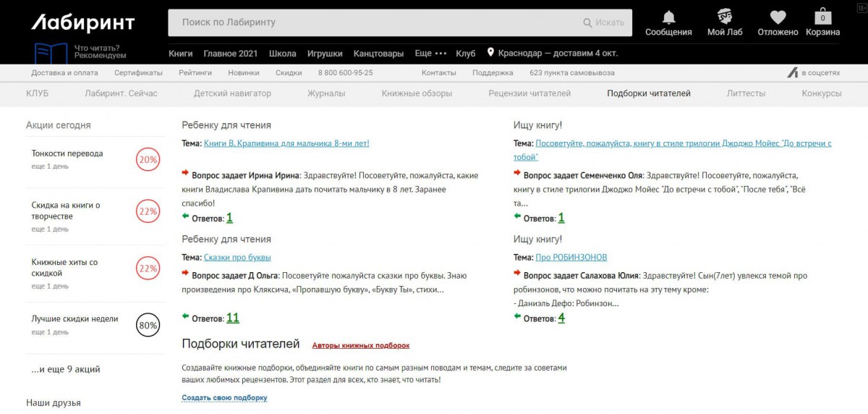
Task: Click Краснодар — доставим 4 окт. link
Action: tap(557, 54)
